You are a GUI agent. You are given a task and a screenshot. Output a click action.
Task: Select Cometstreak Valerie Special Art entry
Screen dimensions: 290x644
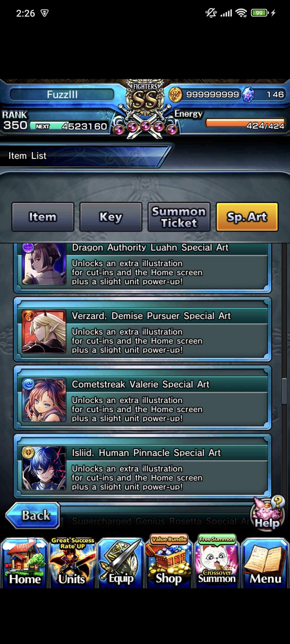[x=142, y=398]
